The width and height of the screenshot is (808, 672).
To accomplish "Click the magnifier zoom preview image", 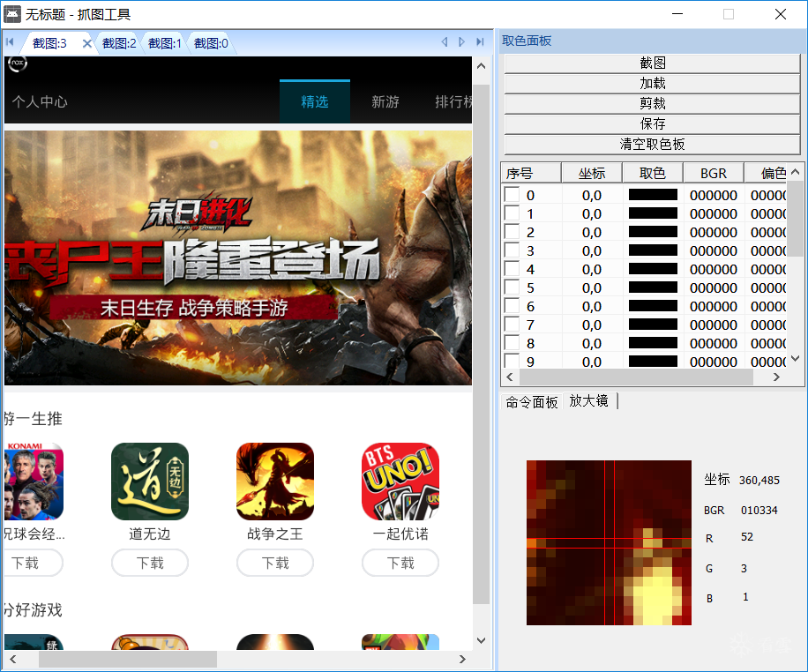I will pos(609,542).
